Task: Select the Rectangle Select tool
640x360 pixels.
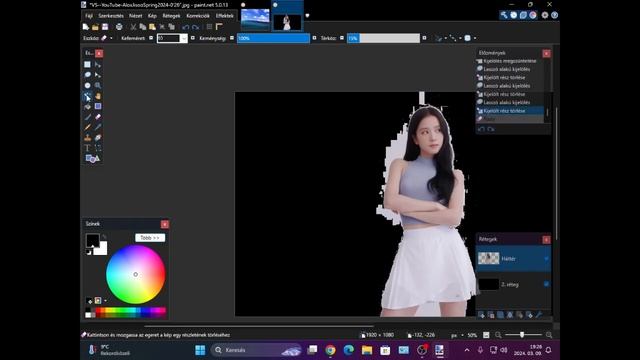Action: coord(87,64)
